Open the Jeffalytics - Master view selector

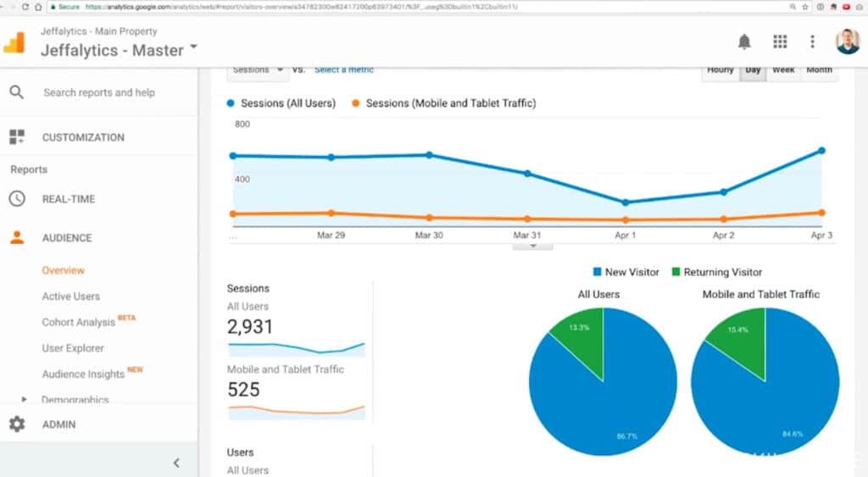119,50
